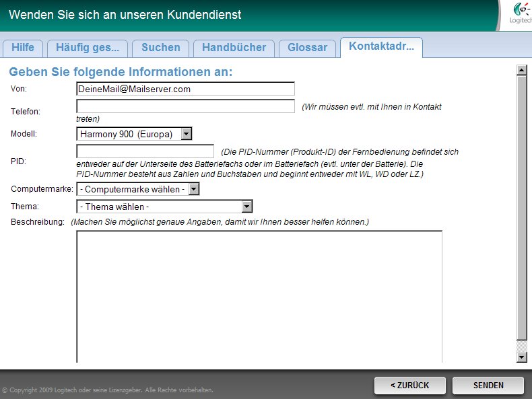Click the scrollbar track below the thumb
This screenshot has width=532, height=399.
[521, 345]
